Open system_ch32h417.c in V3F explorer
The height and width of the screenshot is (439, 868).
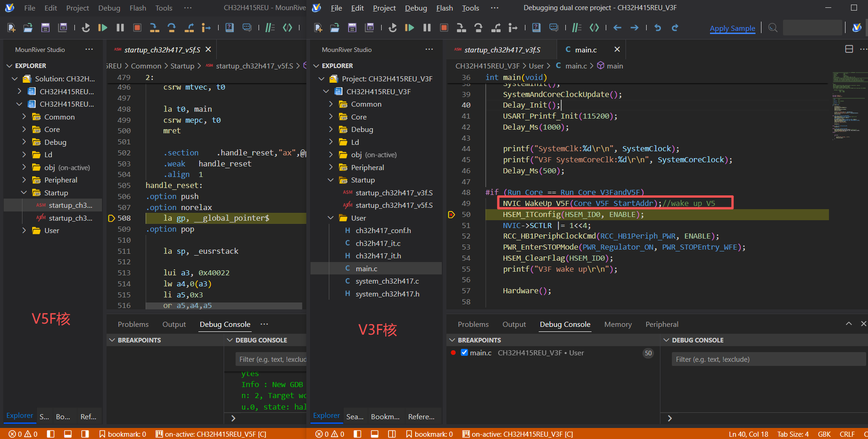387,281
